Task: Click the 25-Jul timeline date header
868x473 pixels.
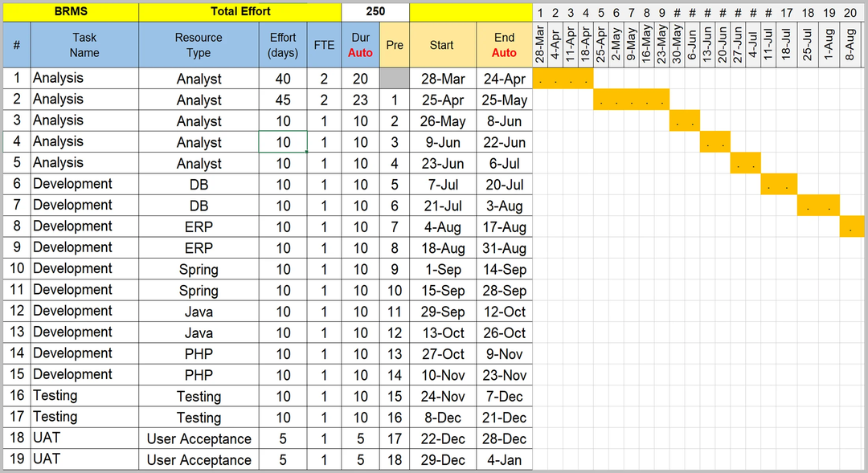Action: click(x=808, y=45)
